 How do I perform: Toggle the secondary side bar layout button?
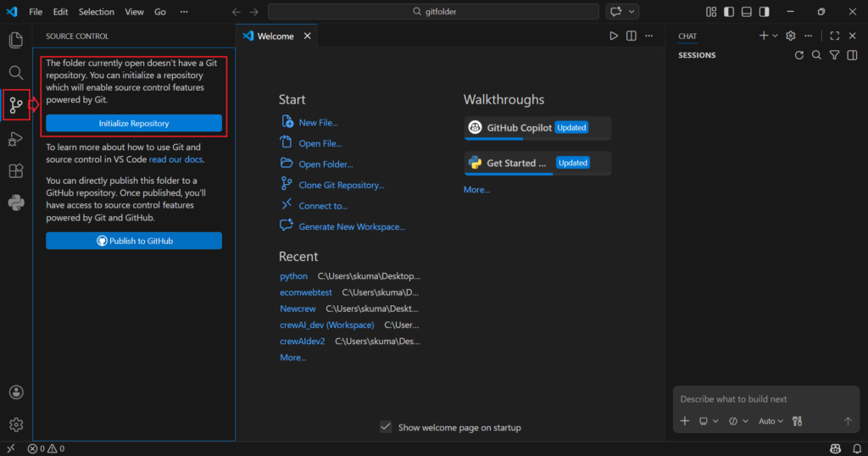tap(765, 12)
